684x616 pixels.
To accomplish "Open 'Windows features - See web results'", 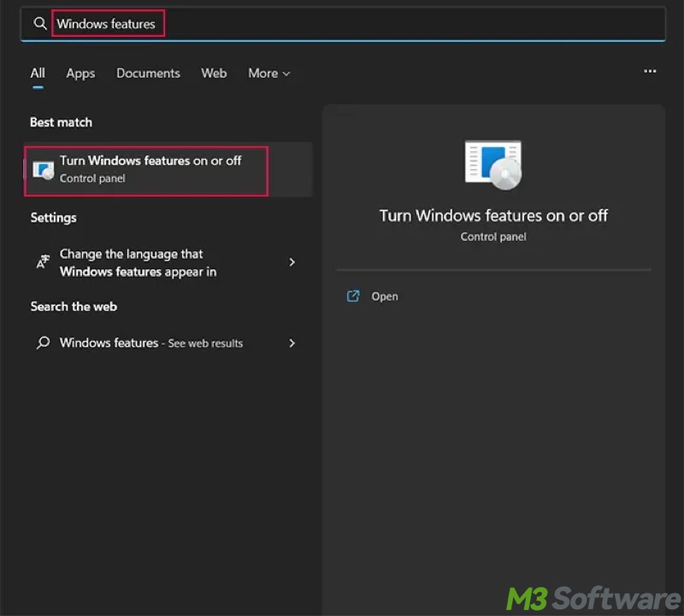I will [168, 343].
